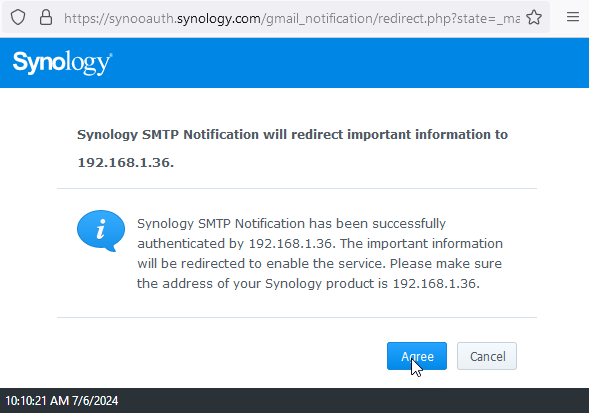Focus the address bar URL field

tap(291, 18)
